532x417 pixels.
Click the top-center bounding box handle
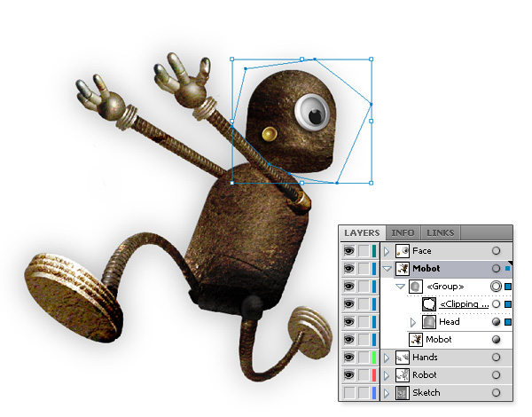pyautogui.click(x=301, y=59)
